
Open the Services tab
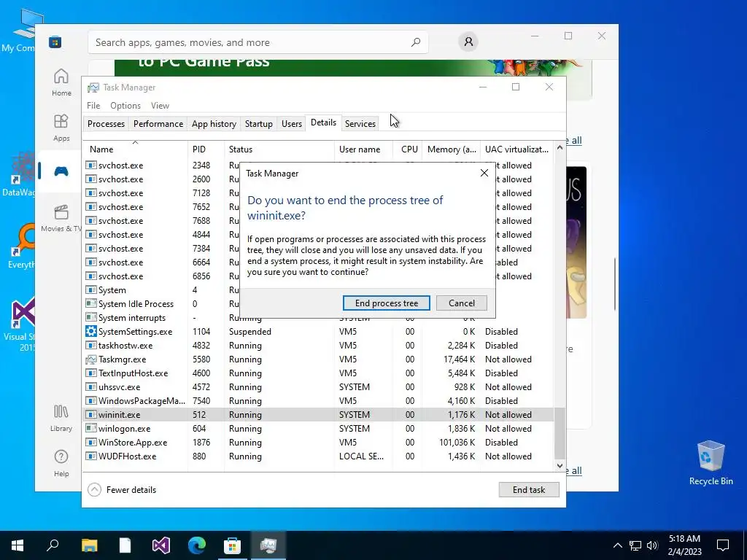[x=360, y=123]
